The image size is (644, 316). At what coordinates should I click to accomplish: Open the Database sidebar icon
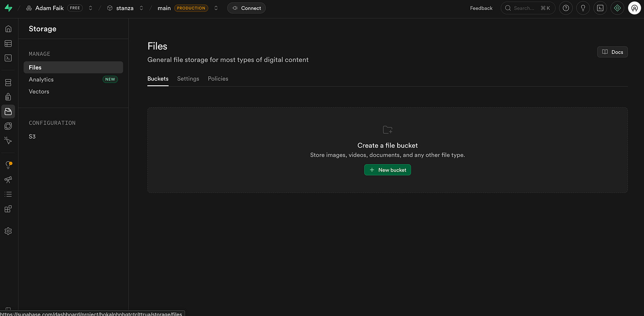pos(8,83)
